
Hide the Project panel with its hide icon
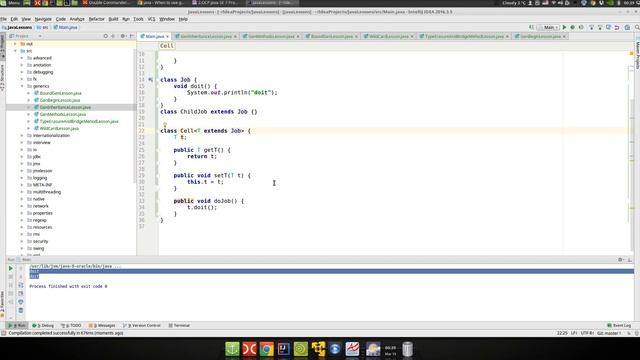(x=131, y=36)
